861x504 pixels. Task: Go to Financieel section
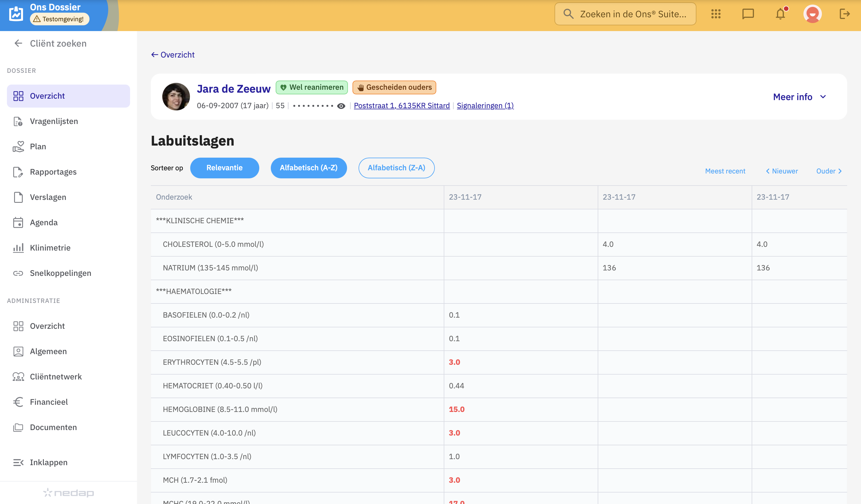tap(49, 402)
